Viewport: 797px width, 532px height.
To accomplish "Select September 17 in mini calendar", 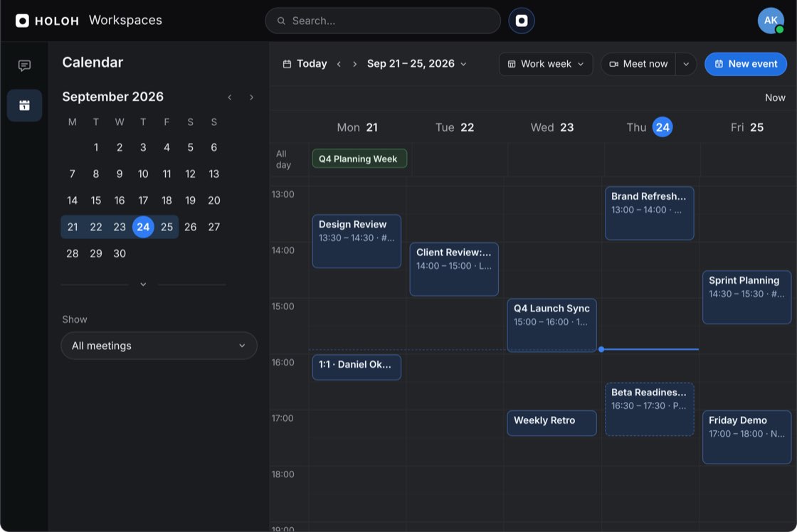I will pyautogui.click(x=143, y=200).
